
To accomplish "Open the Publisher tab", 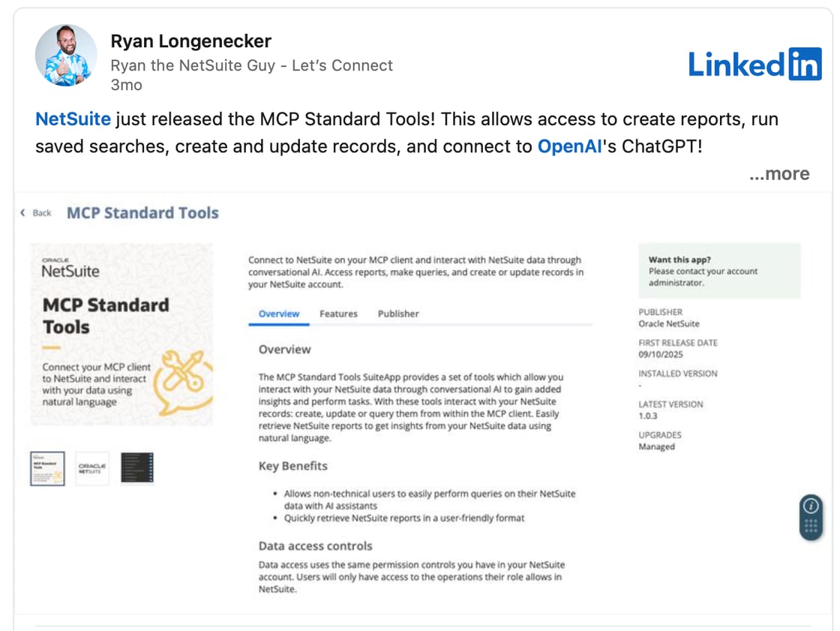I will click(398, 314).
